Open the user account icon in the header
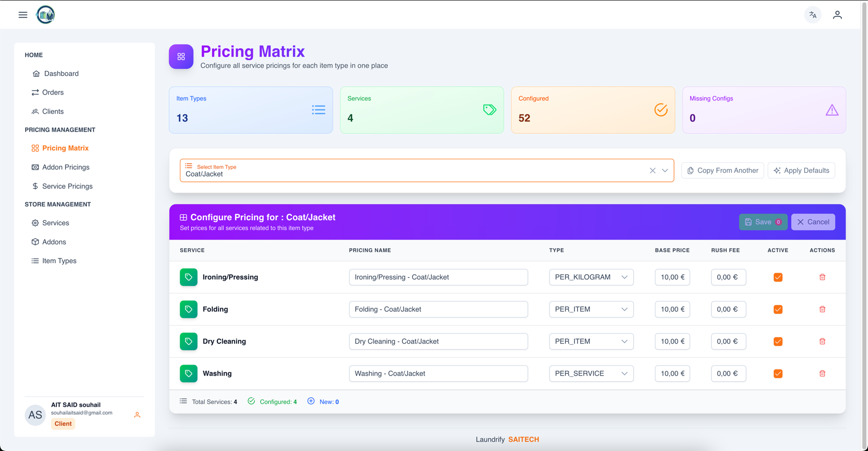 837,15
